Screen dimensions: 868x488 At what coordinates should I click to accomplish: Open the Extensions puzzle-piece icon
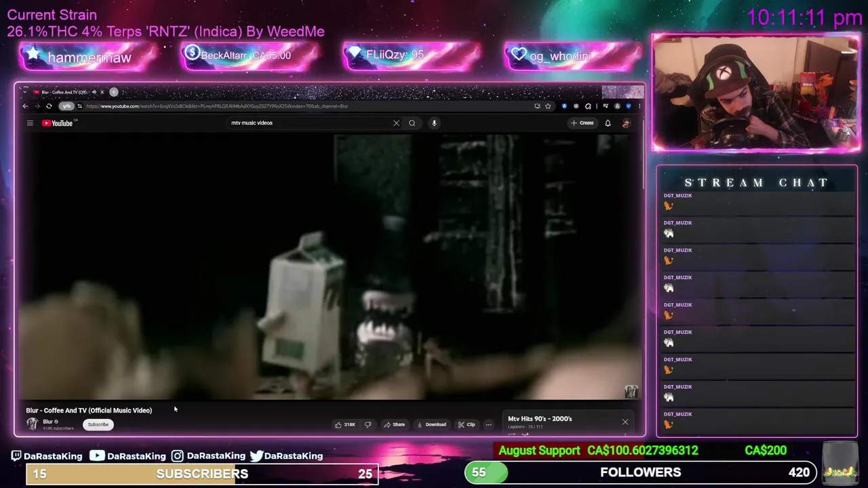tap(588, 106)
